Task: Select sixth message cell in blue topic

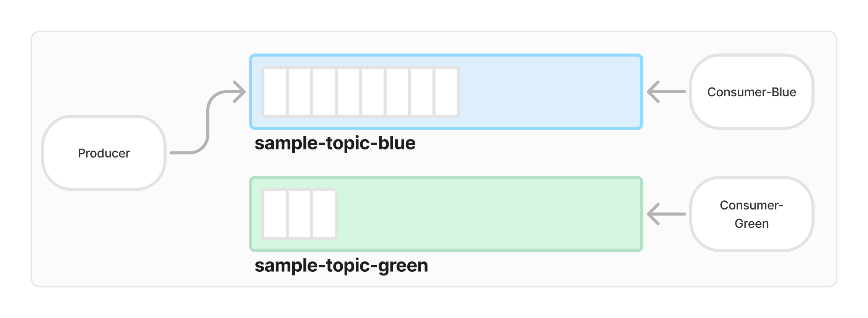Action: coord(397,92)
